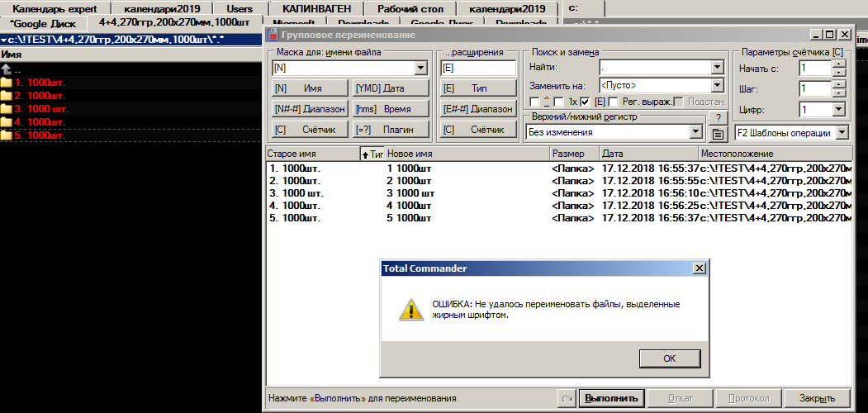Click the 'Имя' header in the file panel
Screen dimensions: 868x413
pos(130,55)
